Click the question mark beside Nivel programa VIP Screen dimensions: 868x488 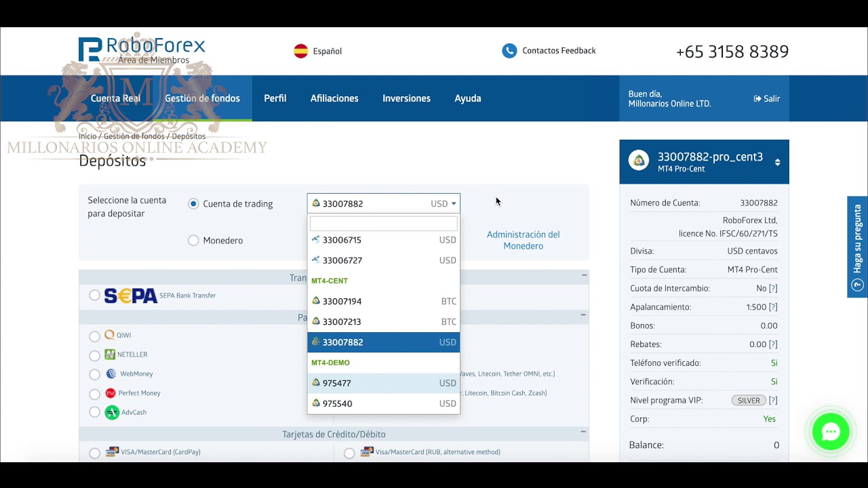[773, 401]
